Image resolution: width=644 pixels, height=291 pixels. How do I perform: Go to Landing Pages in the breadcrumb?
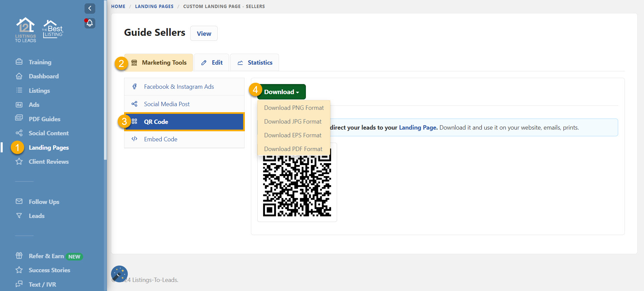click(x=154, y=6)
